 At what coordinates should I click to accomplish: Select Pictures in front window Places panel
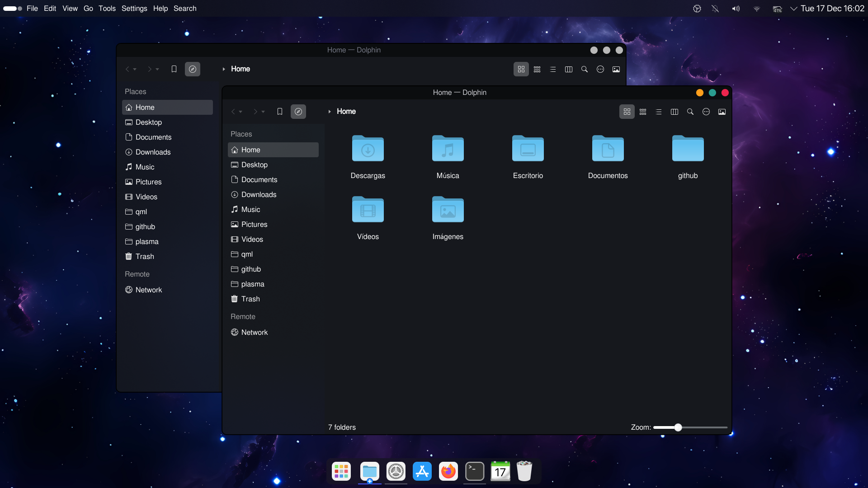tap(273, 225)
